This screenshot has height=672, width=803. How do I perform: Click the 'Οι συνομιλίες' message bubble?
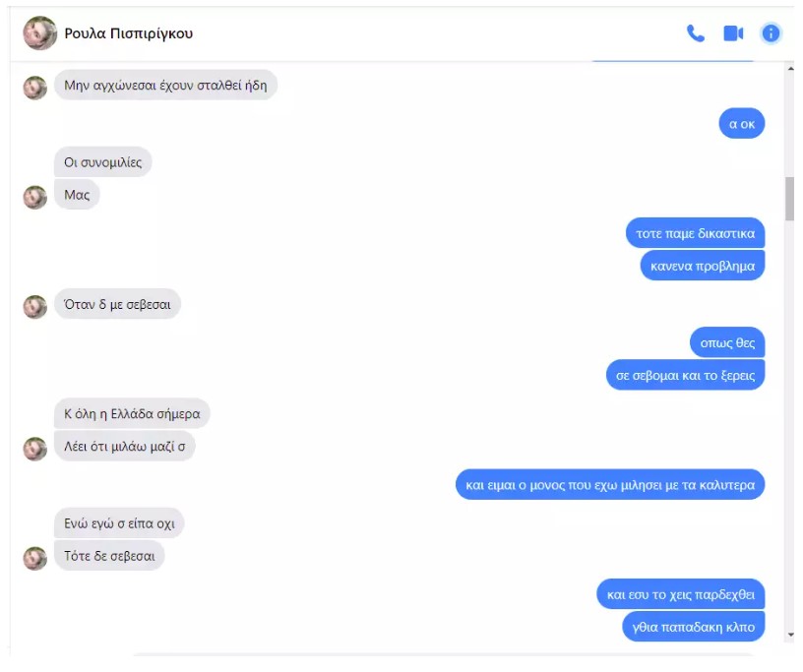pos(103,162)
